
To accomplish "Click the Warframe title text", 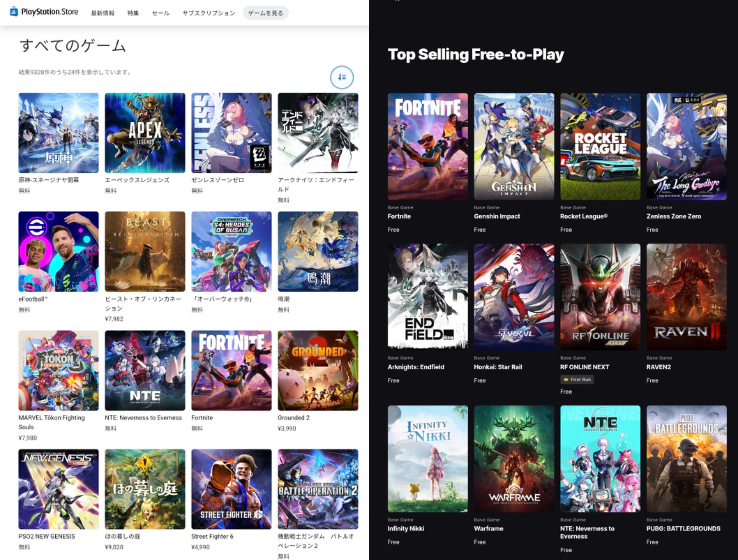I will coord(489,529).
